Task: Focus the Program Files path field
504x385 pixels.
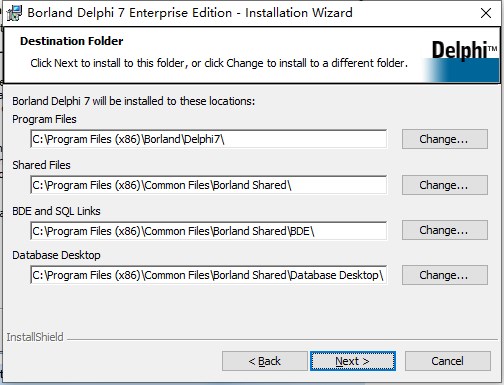Action: pyautogui.click(x=209, y=139)
